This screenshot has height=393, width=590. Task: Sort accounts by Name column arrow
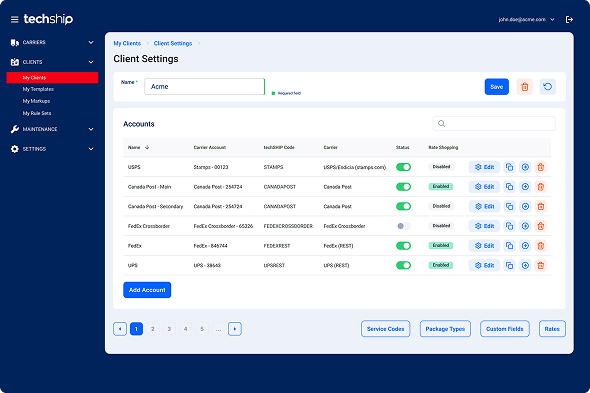click(147, 148)
